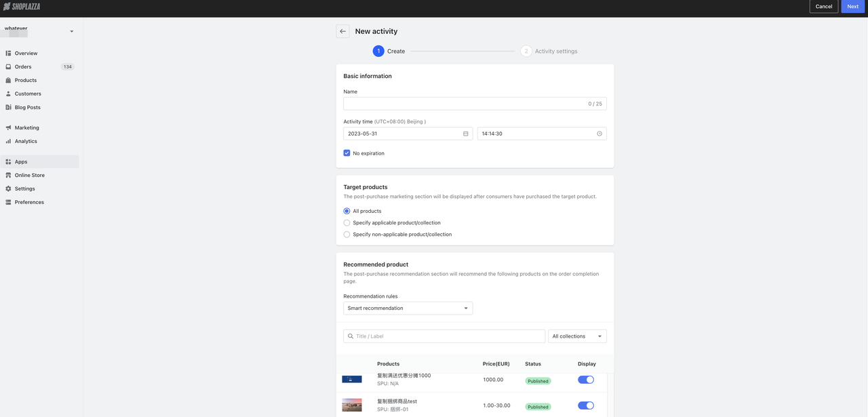This screenshot has height=417, width=868.
Task: Open Settings in the sidebar
Action: [41, 188]
